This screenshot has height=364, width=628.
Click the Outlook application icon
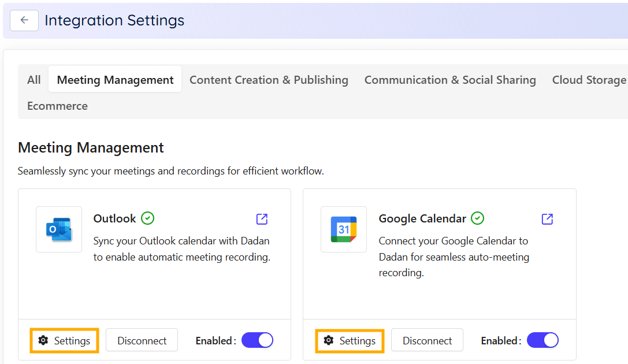point(58,229)
